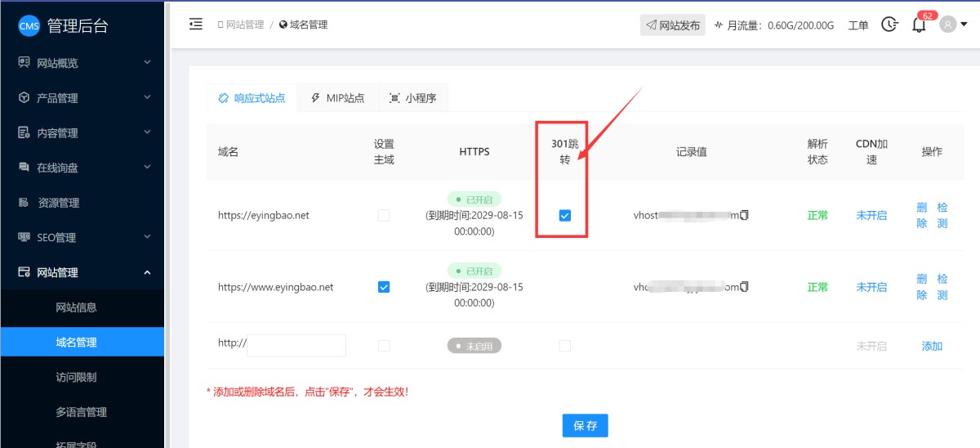Switch to the MIP站点 tab
The height and width of the screenshot is (448, 980).
click(x=337, y=98)
